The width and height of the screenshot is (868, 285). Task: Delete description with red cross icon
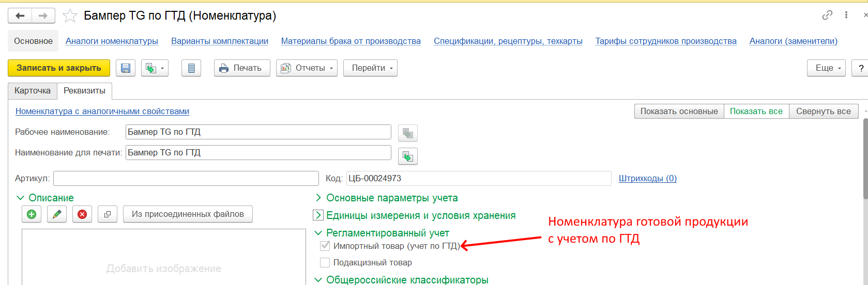click(x=82, y=214)
